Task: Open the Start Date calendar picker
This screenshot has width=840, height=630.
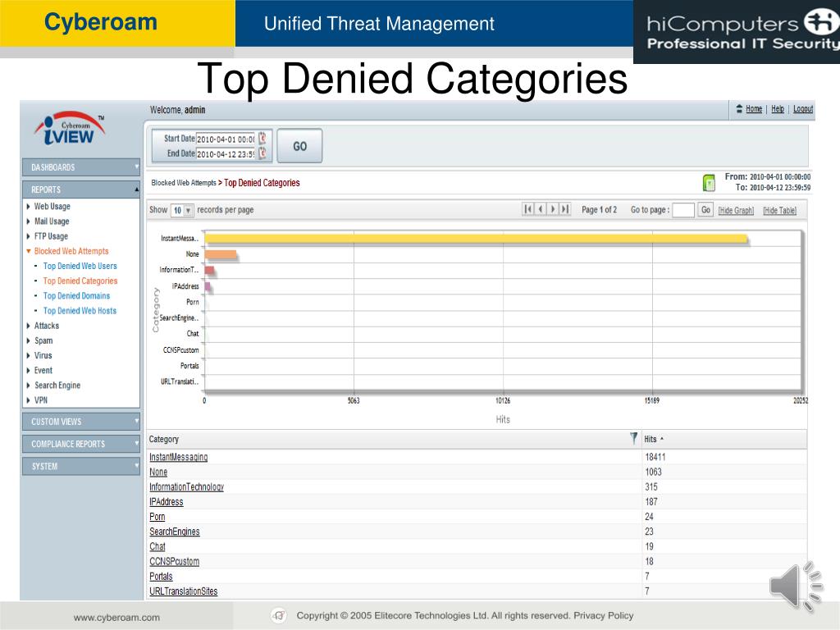Action: [x=262, y=138]
